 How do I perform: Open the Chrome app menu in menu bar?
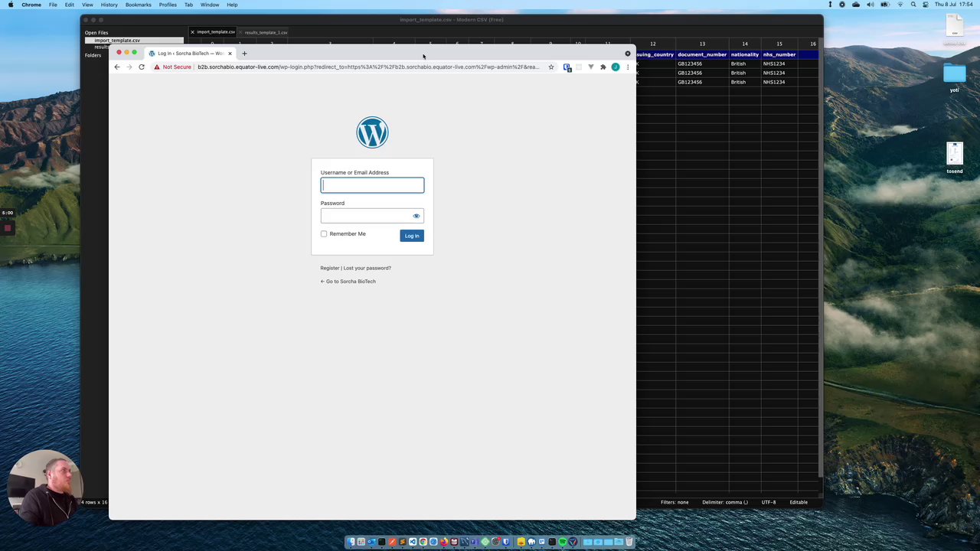click(31, 5)
